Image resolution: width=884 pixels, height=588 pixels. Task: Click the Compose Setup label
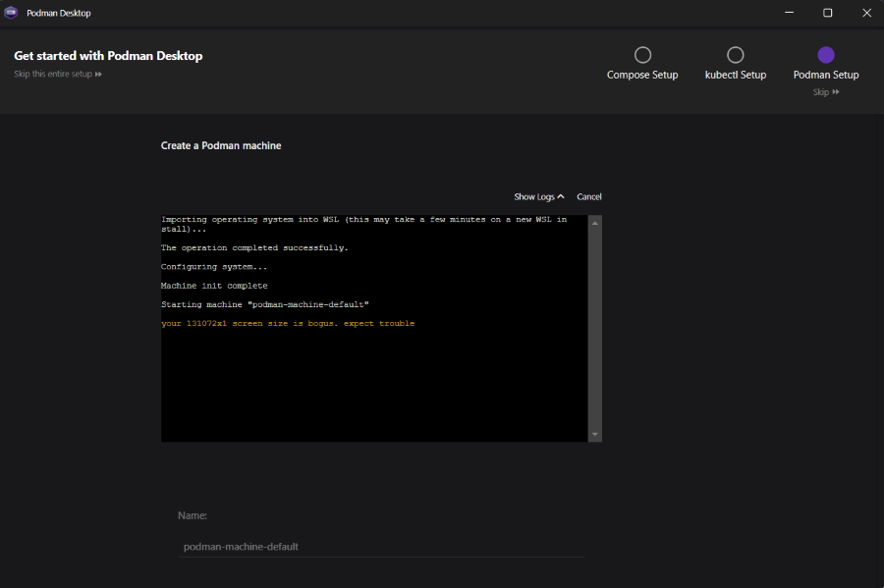(642, 75)
